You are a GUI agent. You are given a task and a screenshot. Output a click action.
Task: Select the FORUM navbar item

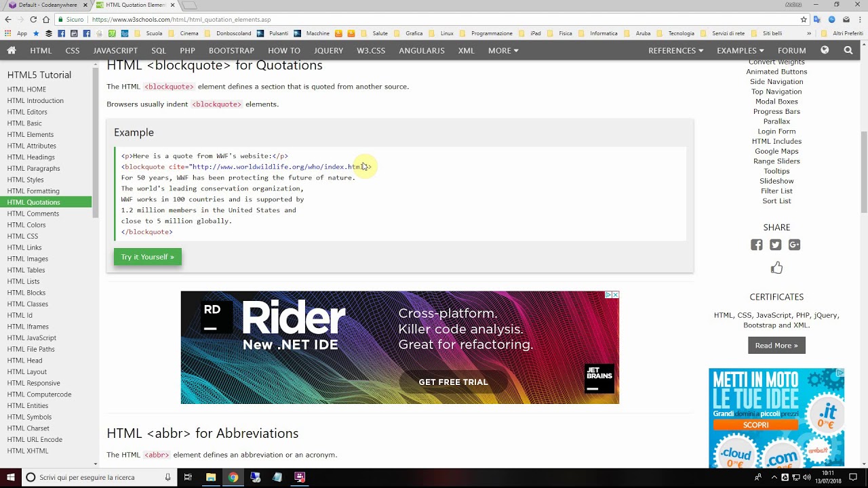[792, 50]
